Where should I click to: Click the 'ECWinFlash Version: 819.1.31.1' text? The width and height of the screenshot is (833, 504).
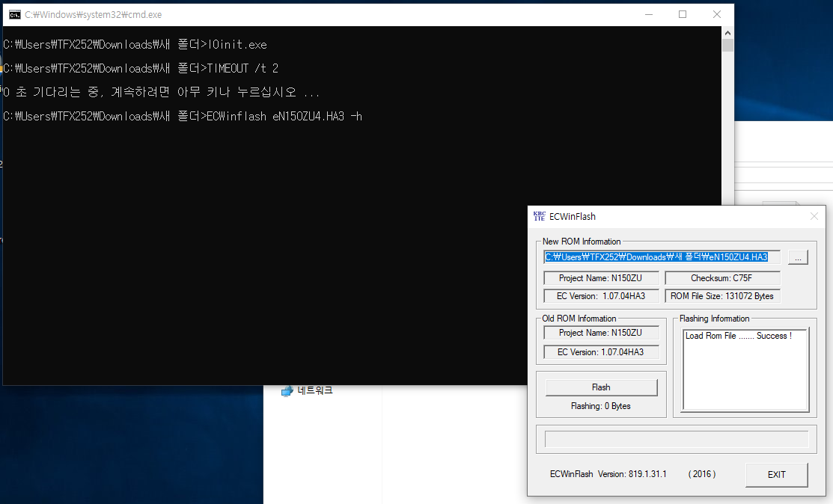(608, 474)
